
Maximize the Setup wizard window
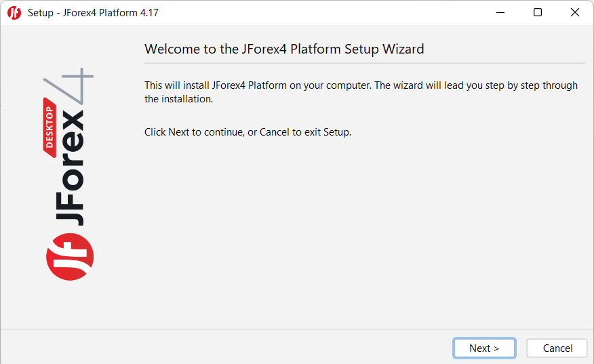pos(538,13)
